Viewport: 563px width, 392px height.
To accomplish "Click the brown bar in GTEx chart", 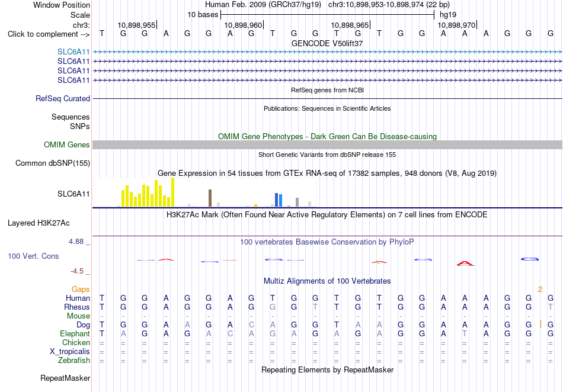I will point(210,198).
